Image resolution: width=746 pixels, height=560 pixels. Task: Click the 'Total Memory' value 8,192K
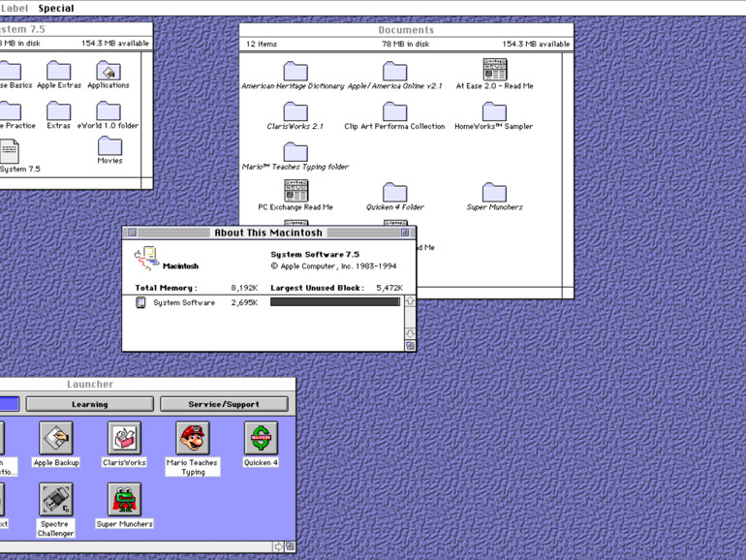(x=244, y=288)
